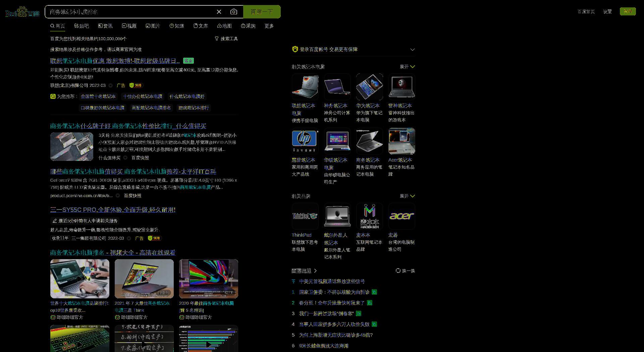The image size is (644, 352).
Task: Play 世界十大笔记本电脑品牌排行 video thumbnail
Action: click(x=80, y=279)
